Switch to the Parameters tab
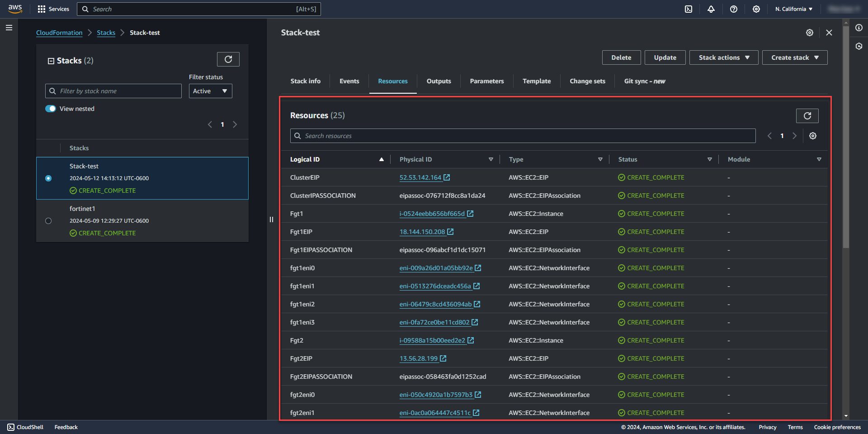 coord(487,81)
